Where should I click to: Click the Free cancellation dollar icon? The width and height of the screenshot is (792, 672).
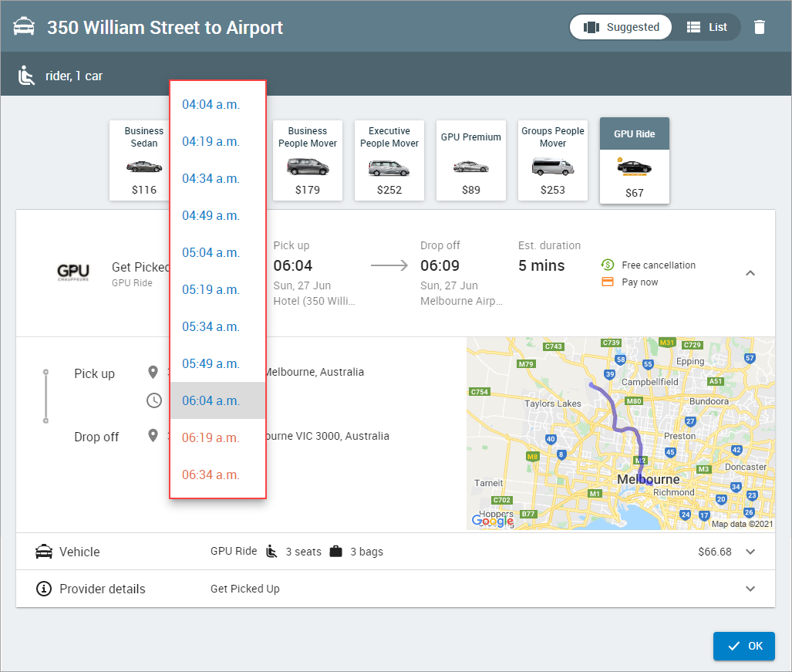(608, 265)
